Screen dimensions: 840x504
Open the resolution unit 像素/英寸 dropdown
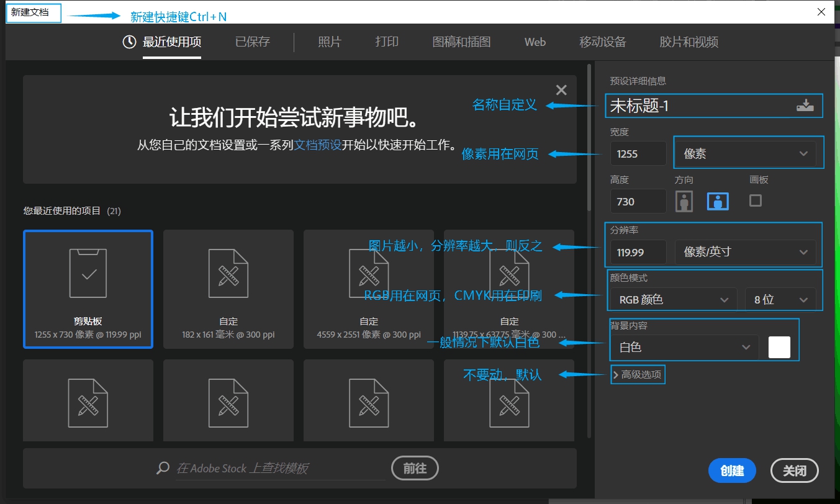745,252
